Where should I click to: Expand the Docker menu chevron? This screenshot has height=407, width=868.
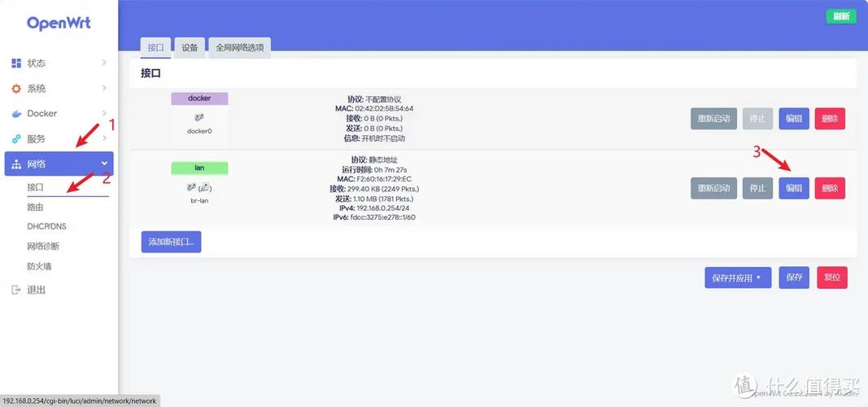[104, 113]
